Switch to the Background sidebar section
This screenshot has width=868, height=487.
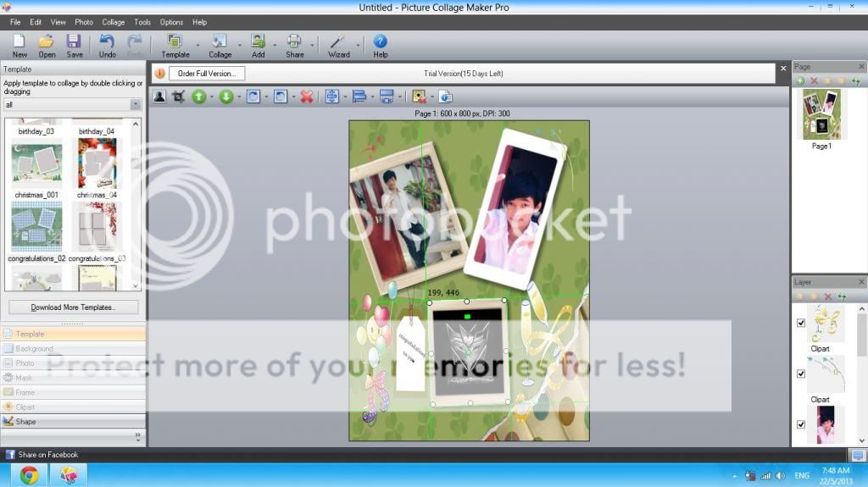click(x=73, y=348)
